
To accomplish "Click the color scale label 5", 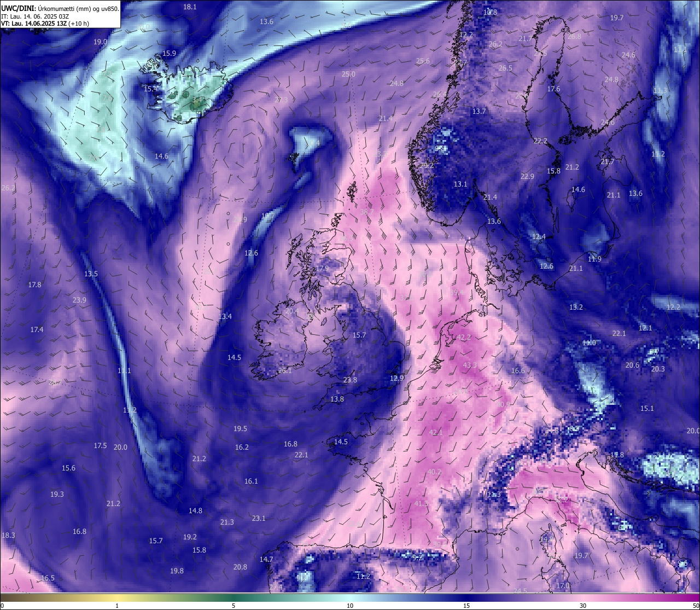I will pyautogui.click(x=234, y=606).
